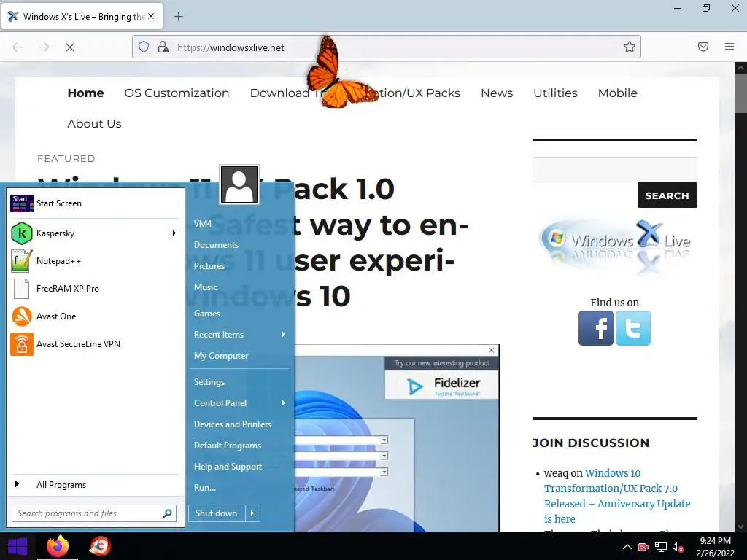Go back to the previous page
The width and height of the screenshot is (747, 560).
coord(18,47)
